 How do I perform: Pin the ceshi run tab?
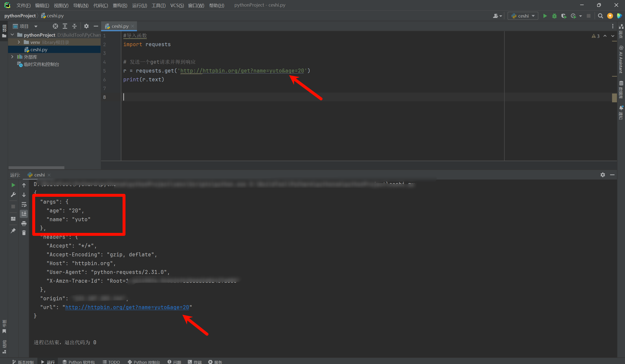(13, 231)
